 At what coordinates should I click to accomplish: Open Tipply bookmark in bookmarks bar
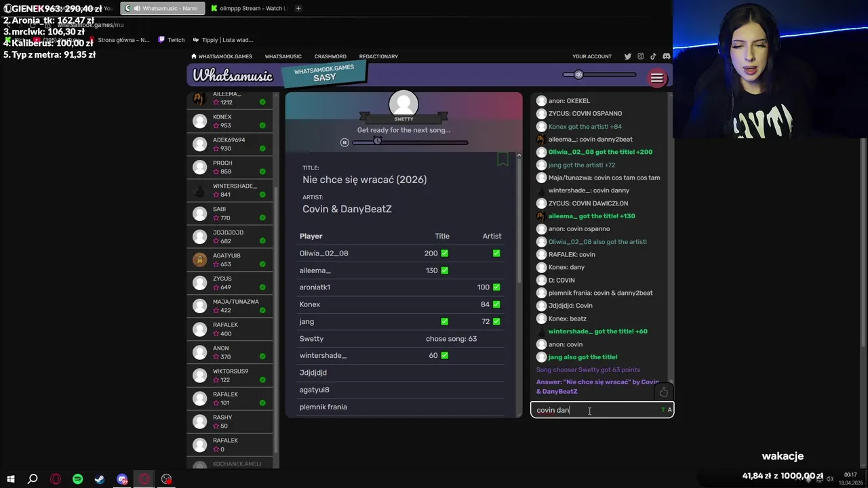click(223, 40)
